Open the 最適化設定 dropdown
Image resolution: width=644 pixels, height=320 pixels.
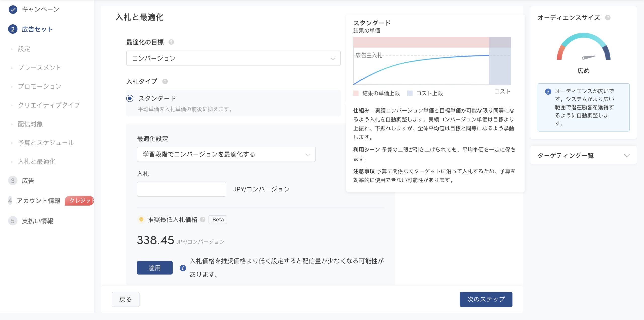226,155
